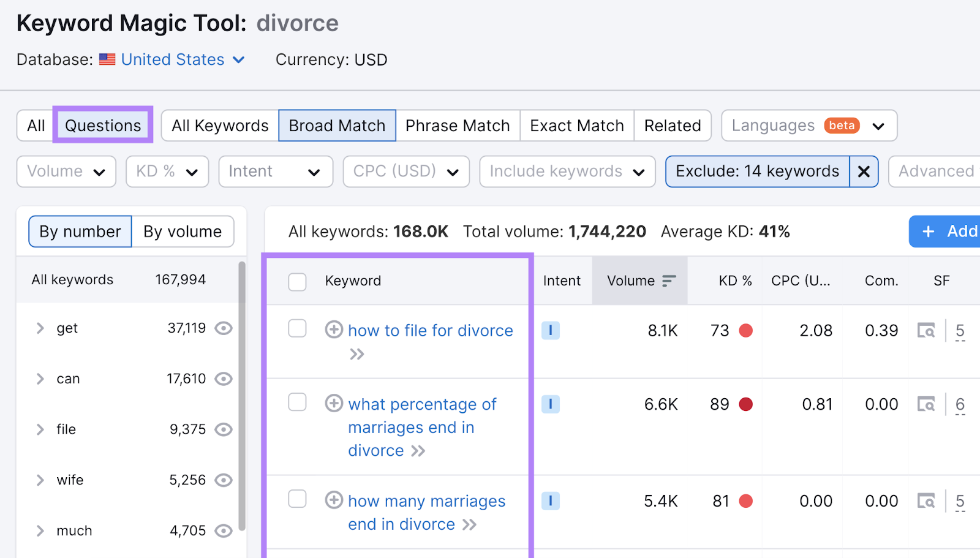This screenshot has height=558, width=980.
Task: Sort groups By volume
Action: (183, 232)
